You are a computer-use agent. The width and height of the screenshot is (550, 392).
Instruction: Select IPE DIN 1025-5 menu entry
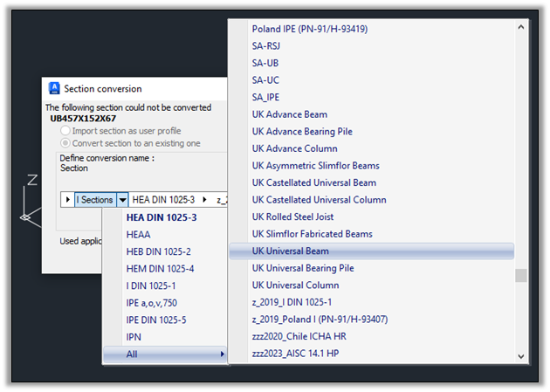(165, 320)
